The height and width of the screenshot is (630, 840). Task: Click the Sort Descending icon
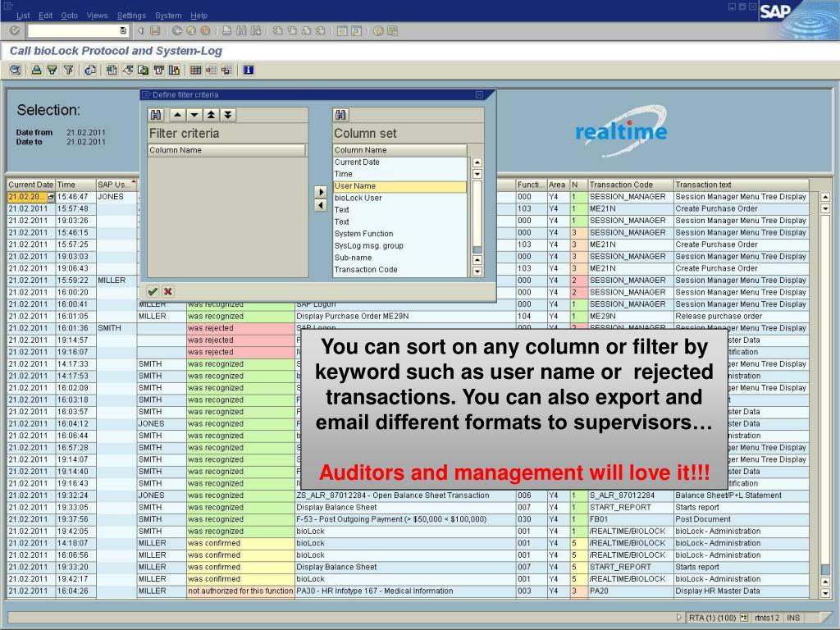[52, 71]
